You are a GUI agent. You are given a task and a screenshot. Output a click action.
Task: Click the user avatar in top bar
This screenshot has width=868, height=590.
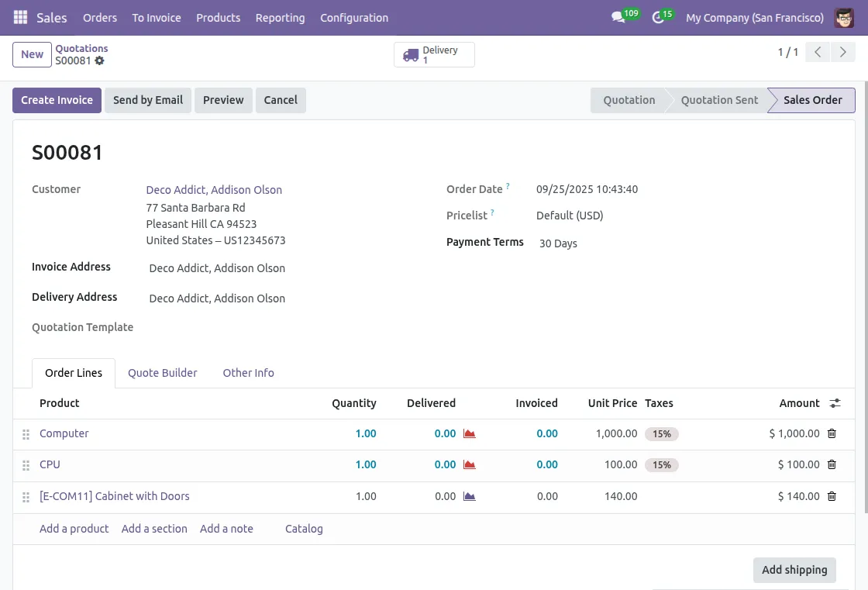pyautogui.click(x=844, y=17)
